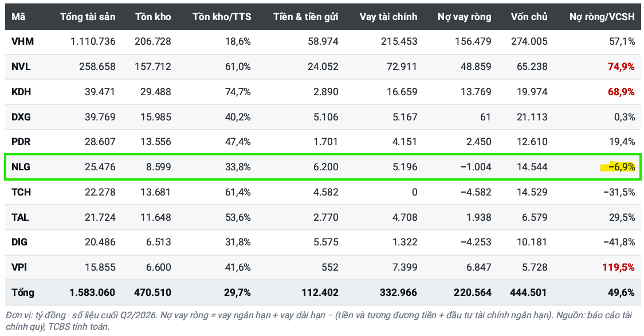The height and width of the screenshot is (336, 644).
Task: Select the Tồn kho/TTS column header
Action: pyautogui.click(x=222, y=17)
